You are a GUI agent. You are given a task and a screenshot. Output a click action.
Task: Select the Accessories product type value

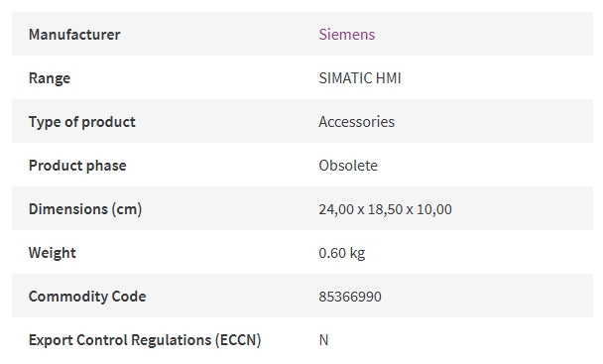[x=356, y=122]
